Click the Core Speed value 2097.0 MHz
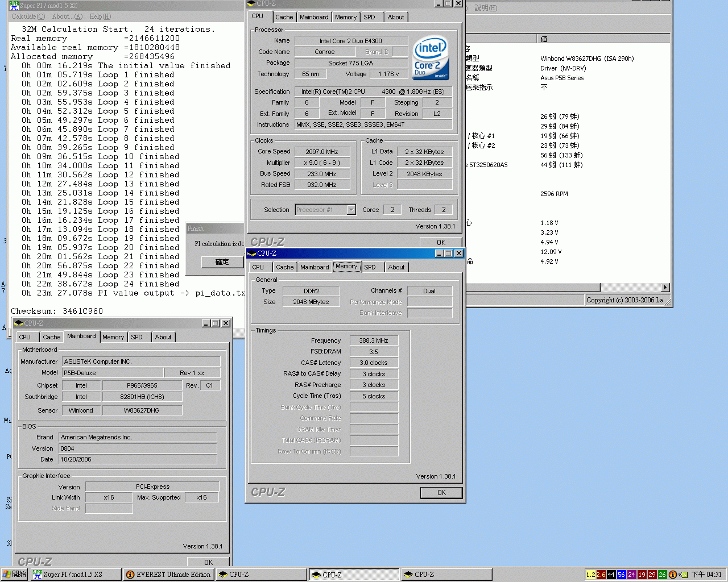The height and width of the screenshot is (582, 728). click(x=322, y=152)
